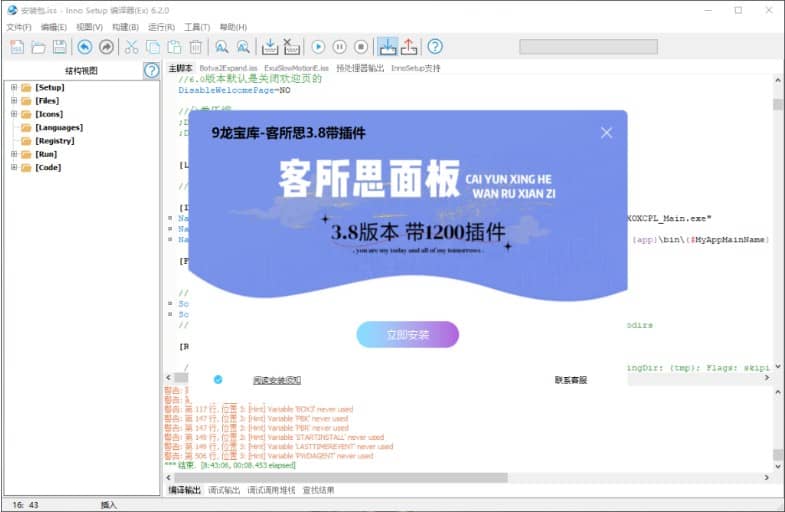Select the [Registry] section

(x=55, y=141)
